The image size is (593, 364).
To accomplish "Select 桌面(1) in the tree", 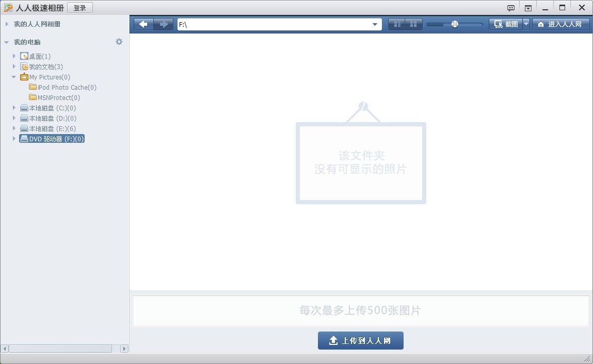I will click(x=40, y=56).
